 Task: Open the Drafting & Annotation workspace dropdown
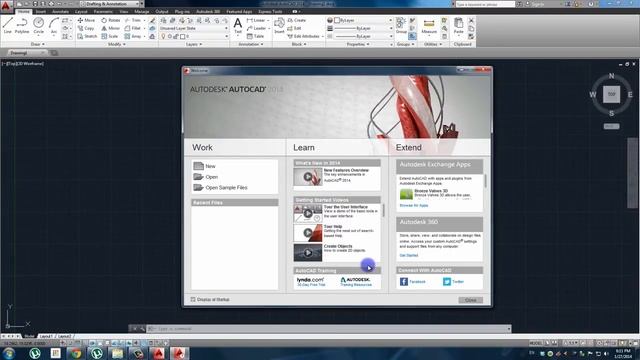(x=110, y=4)
